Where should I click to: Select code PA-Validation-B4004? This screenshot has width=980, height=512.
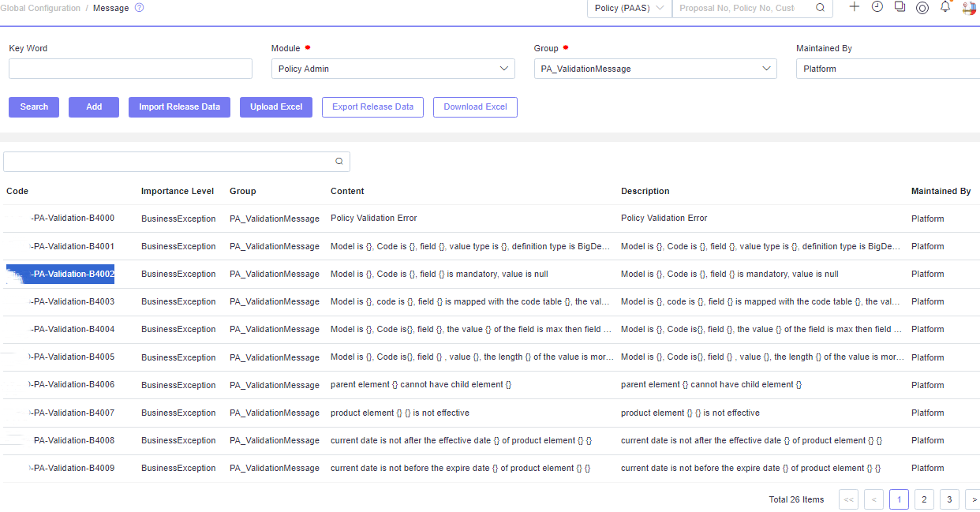73,329
